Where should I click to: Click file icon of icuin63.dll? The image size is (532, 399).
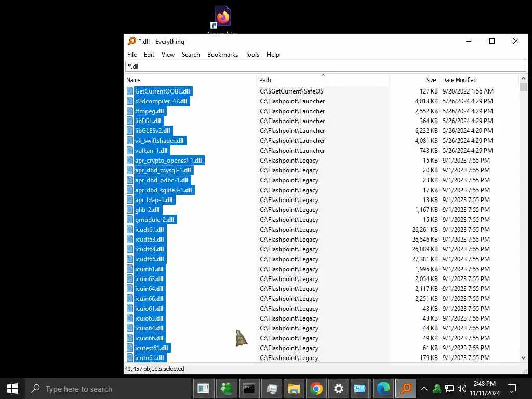point(130,279)
